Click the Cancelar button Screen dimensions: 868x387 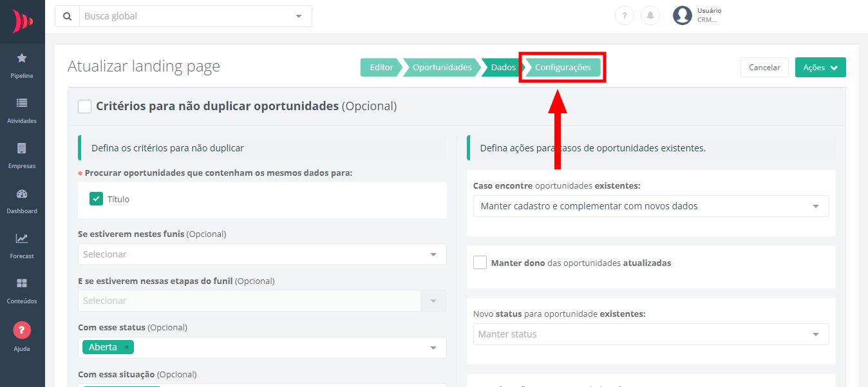[764, 68]
